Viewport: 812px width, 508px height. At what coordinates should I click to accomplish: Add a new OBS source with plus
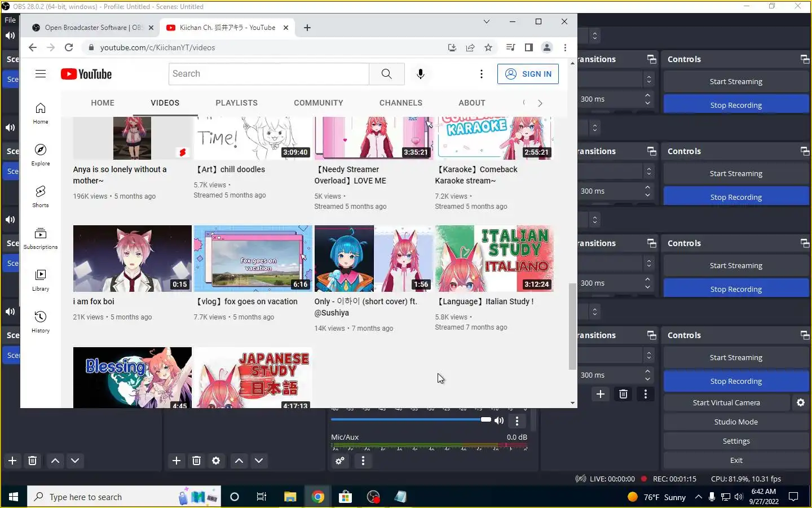click(x=176, y=461)
